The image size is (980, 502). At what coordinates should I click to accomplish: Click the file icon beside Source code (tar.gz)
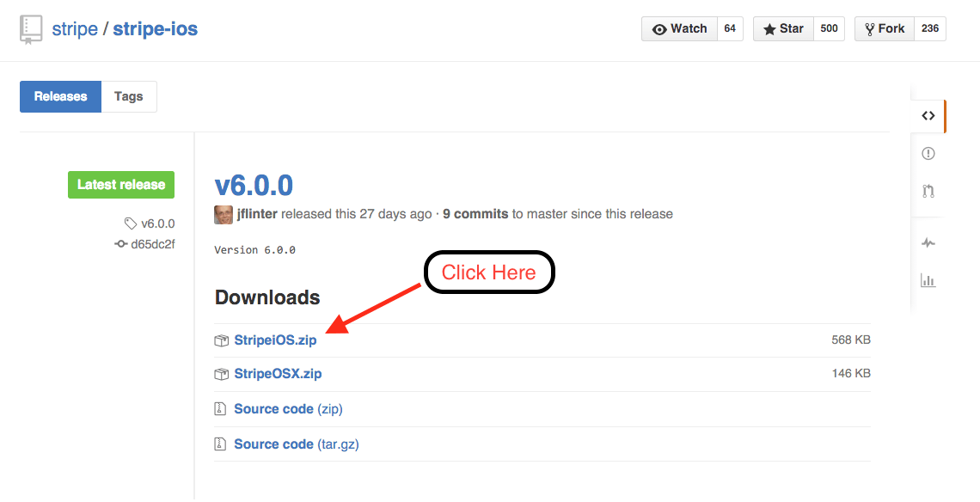(x=220, y=444)
